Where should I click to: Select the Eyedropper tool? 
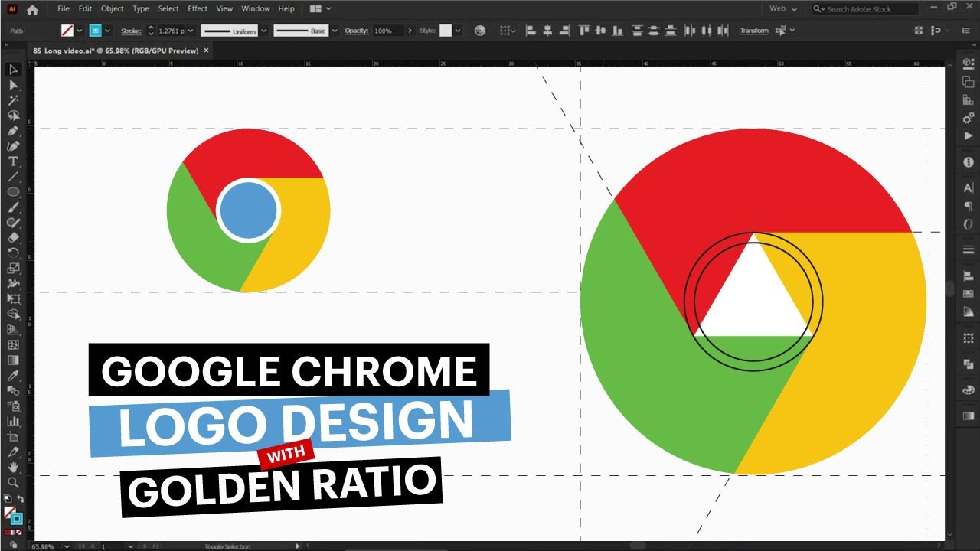click(x=13, y=376)
